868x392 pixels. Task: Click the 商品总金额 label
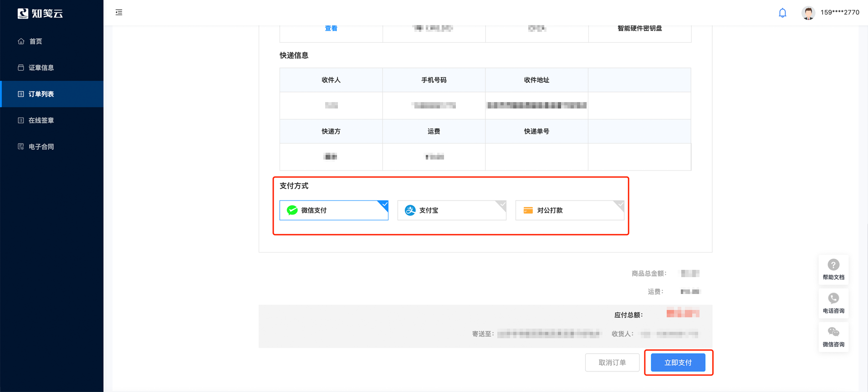(x=649, y=273)
